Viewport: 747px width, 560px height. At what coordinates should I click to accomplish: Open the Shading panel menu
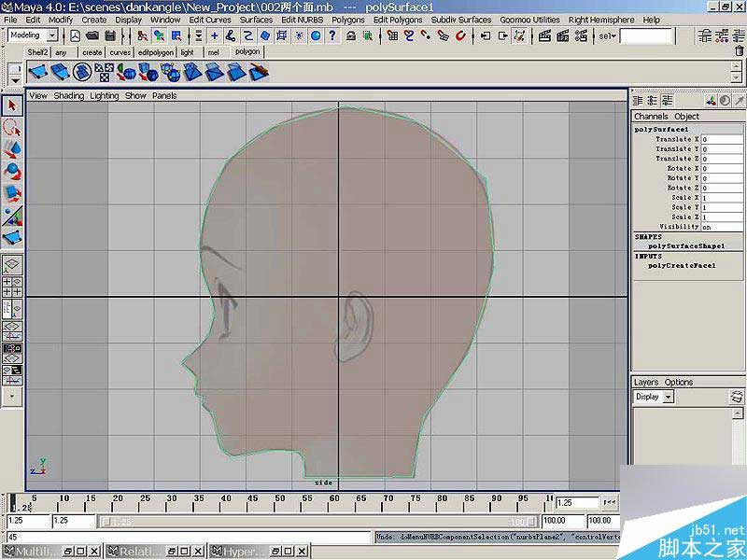(x=68, y=95)
